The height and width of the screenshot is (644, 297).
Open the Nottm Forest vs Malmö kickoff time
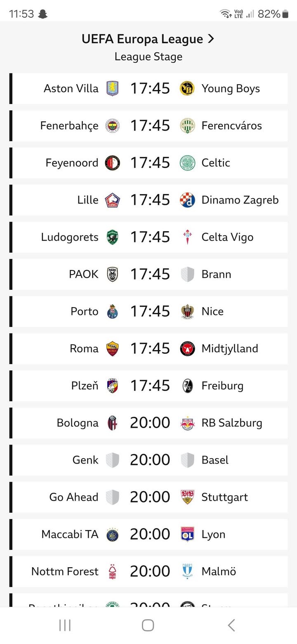tap(150, 571)
